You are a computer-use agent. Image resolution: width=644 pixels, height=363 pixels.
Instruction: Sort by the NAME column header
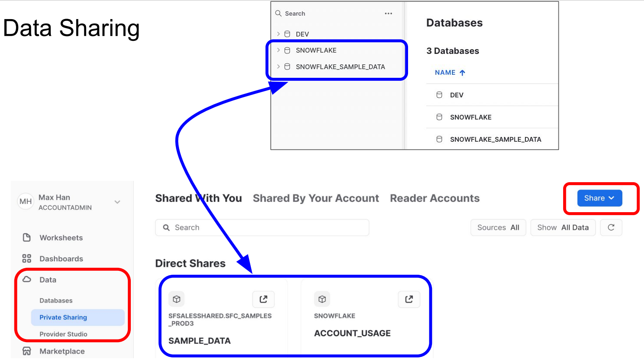coord(445,73)
